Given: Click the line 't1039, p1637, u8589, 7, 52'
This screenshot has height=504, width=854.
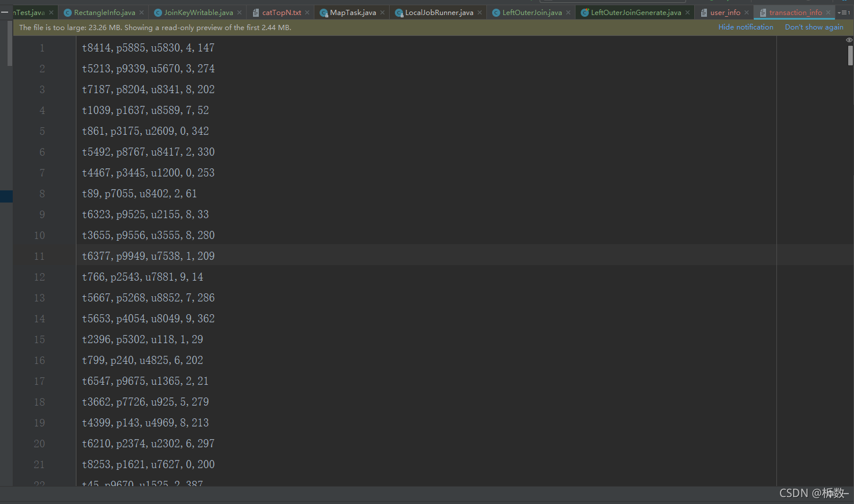Looking at the screenshot, I should tap(145, 111).
